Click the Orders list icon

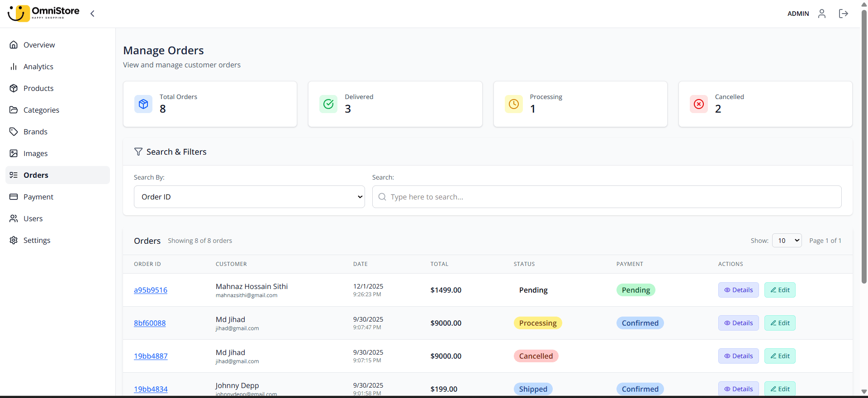(x=14, y=175)
